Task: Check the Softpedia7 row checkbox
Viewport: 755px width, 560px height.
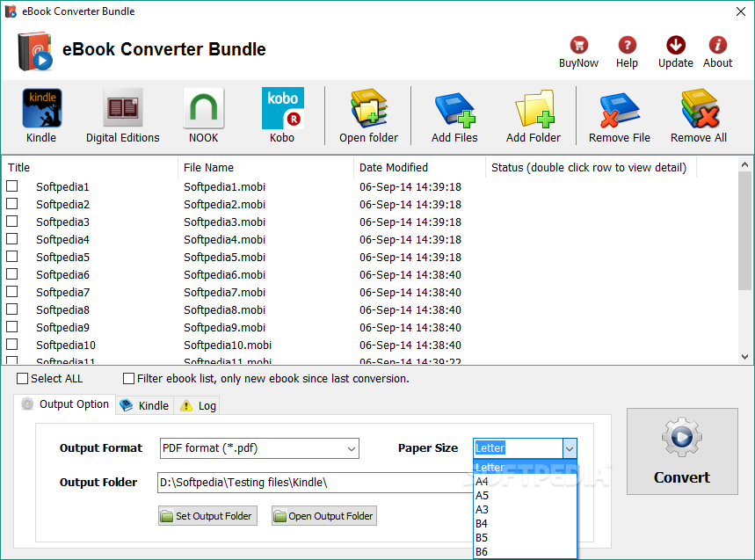Action: 12,292
